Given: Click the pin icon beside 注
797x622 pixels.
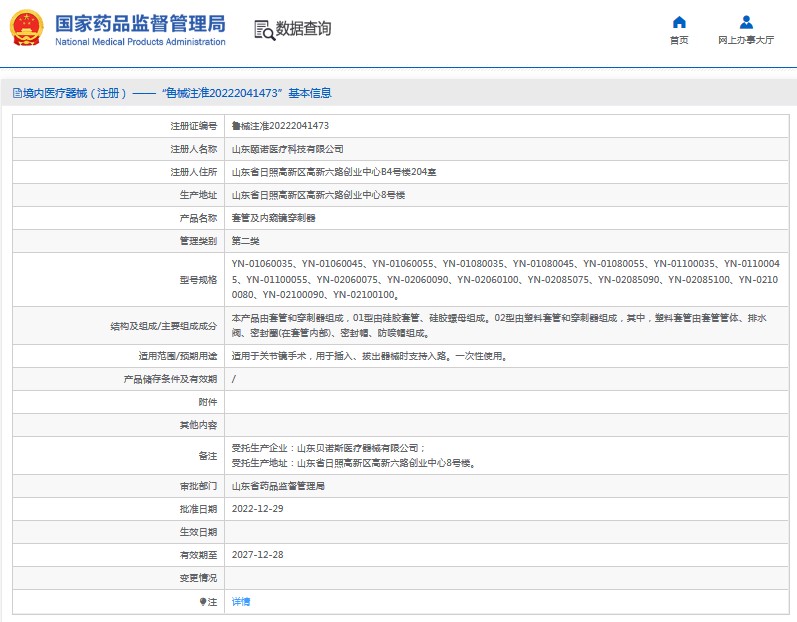Looking at the screenshot, I should [203, 602].
